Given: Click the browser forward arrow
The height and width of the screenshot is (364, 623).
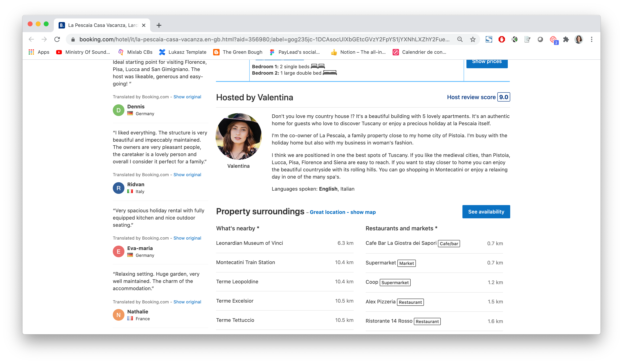Looking at the screenshot, I should click(x=44, y=39).
